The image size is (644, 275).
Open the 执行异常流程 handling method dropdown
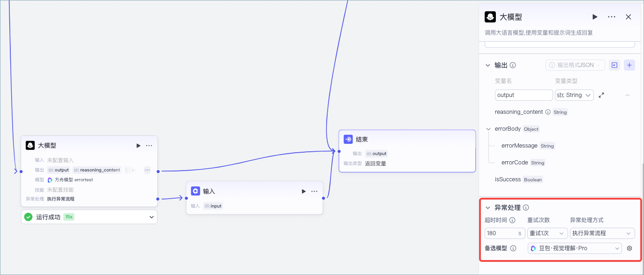point(602,233)
